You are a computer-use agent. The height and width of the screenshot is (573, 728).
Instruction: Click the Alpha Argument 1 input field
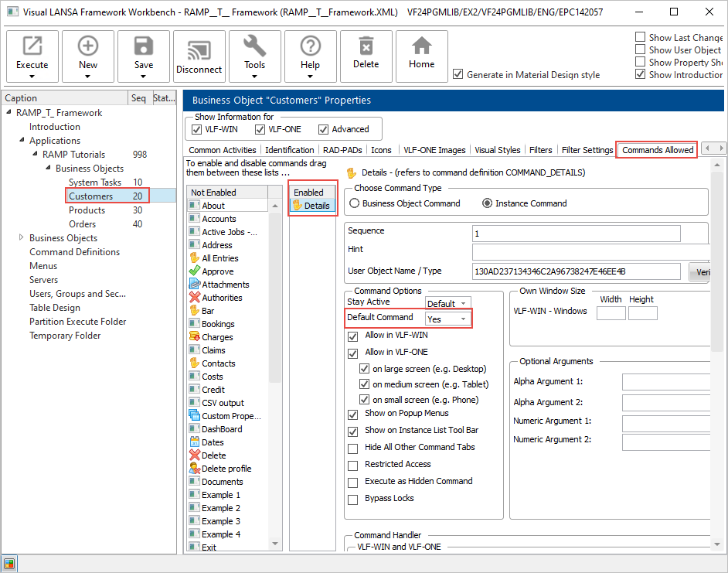point(665,382)
